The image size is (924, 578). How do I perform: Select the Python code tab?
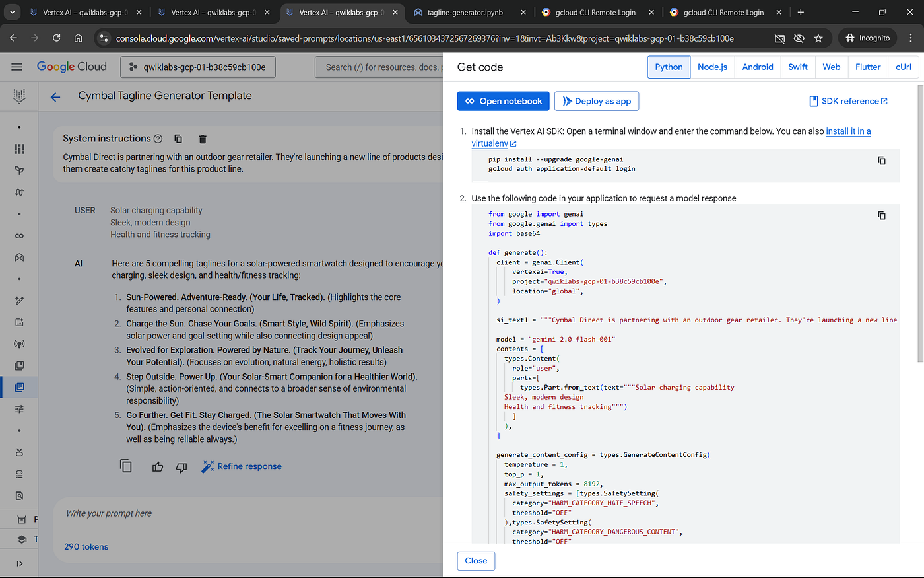click(x=669, y=67)
